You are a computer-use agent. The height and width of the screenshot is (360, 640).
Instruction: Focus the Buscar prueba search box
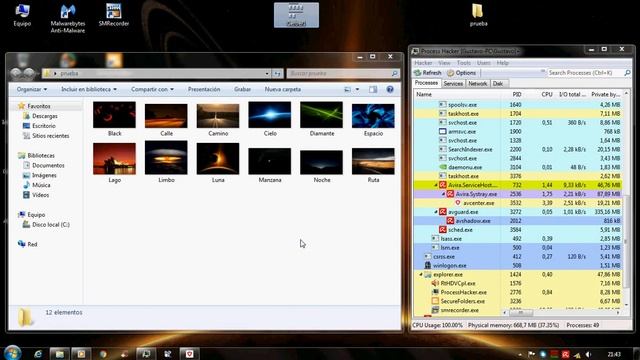point(342,73)
